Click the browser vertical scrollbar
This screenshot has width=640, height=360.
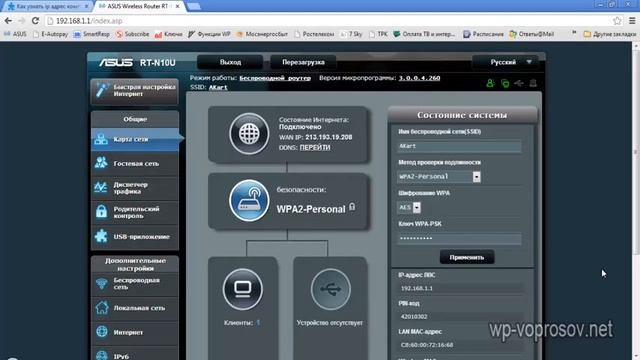636,151
